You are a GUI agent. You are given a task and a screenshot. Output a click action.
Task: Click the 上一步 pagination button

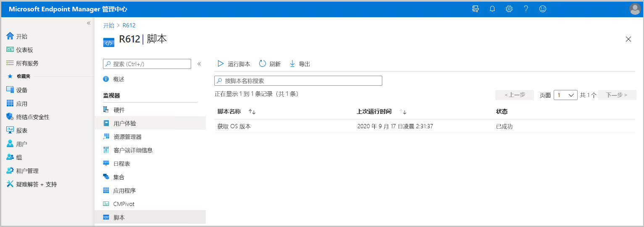(515, 95)
